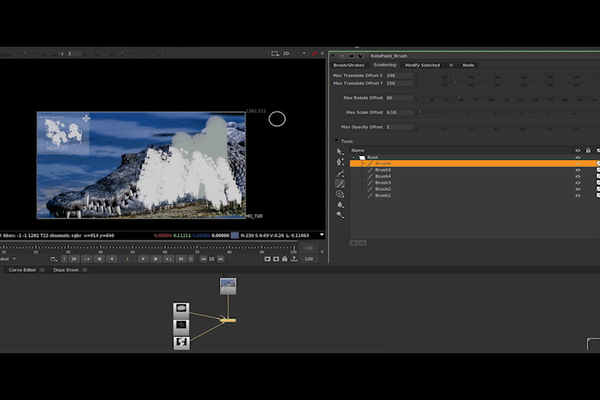Toggle visibility eye for Brush3 stroke
600x400 pixels.
pos(577,182)
